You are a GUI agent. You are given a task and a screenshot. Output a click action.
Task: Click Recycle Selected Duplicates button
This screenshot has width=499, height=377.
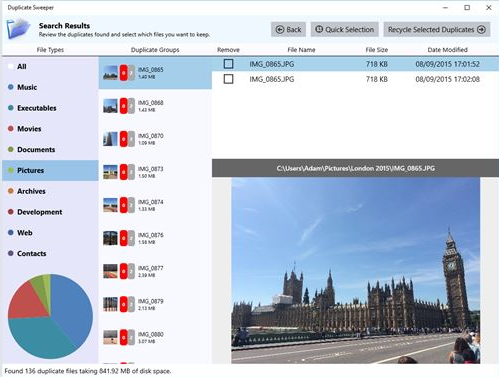[x=437, y=30]
